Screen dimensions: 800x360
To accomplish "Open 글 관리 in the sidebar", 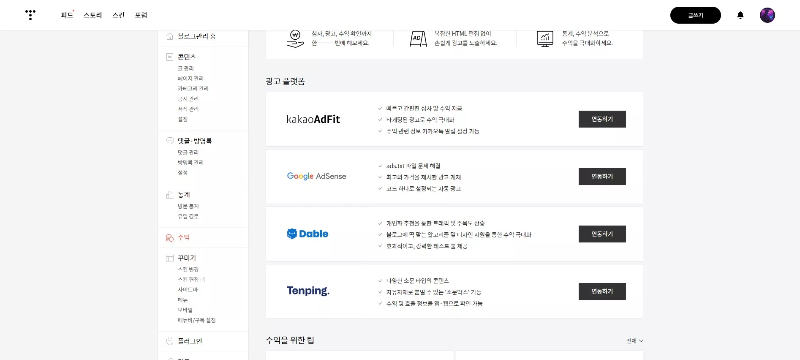I will pyautogui.click(x=186, y=68).
